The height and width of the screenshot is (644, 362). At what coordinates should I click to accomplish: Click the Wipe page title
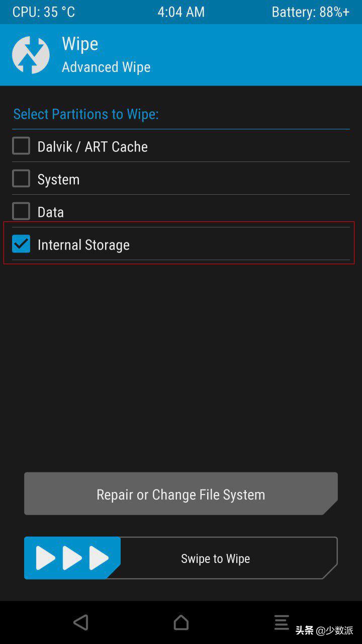[80, 44]
